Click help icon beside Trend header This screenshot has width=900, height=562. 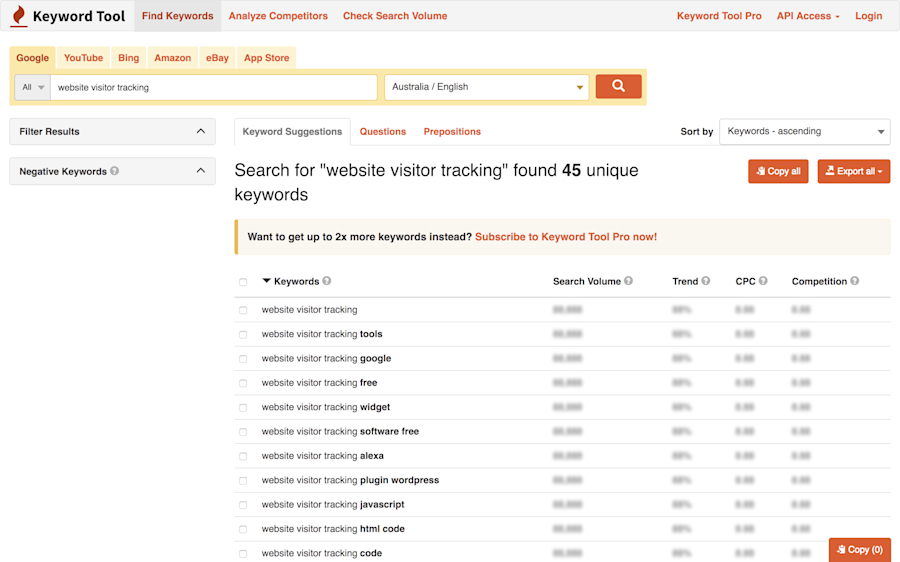[705, 281]
